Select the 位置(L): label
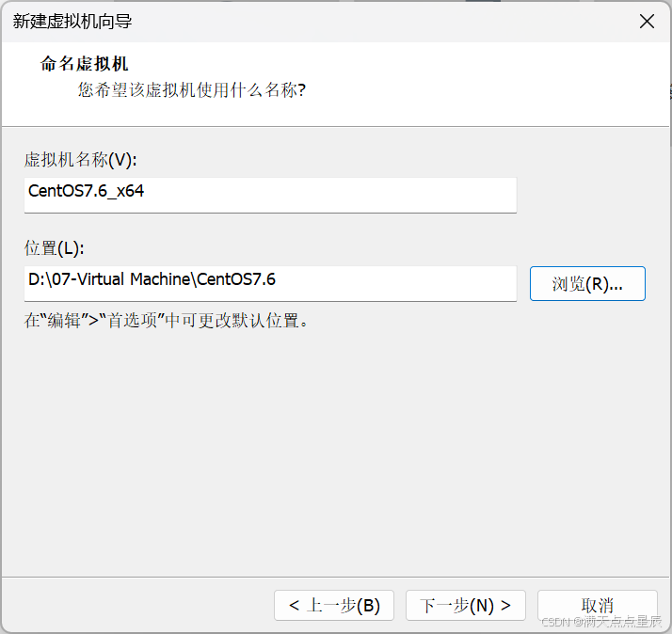 click(55, 248)
